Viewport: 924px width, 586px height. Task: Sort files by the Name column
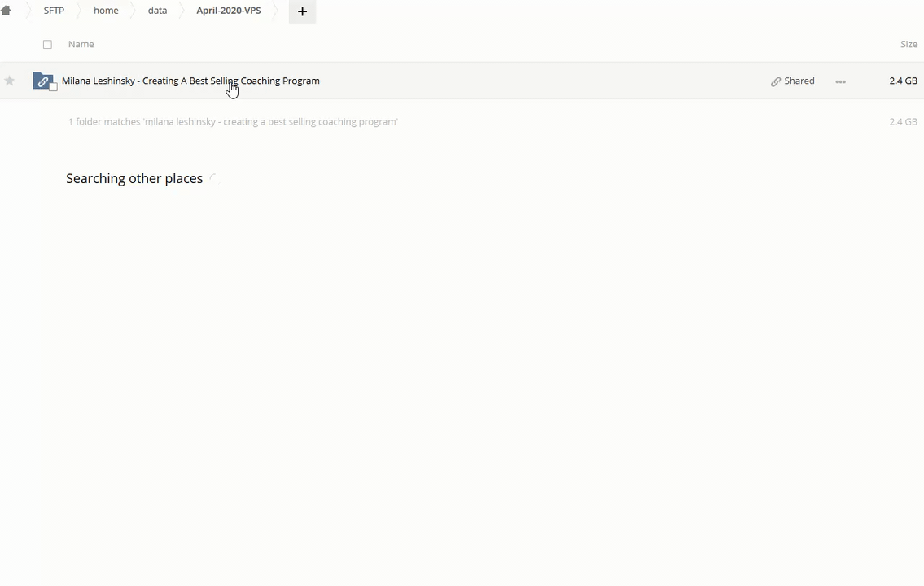81,44
